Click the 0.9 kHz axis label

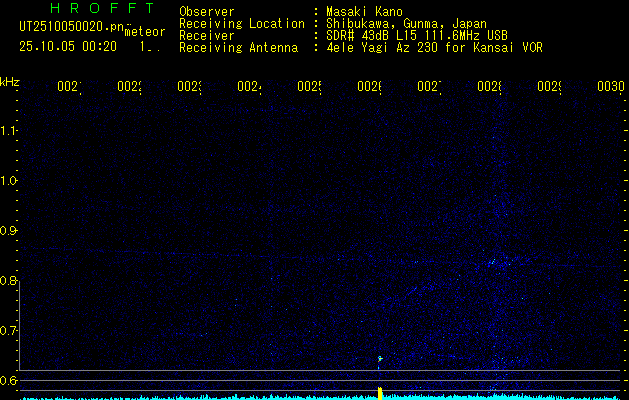(x=8, y=230)
